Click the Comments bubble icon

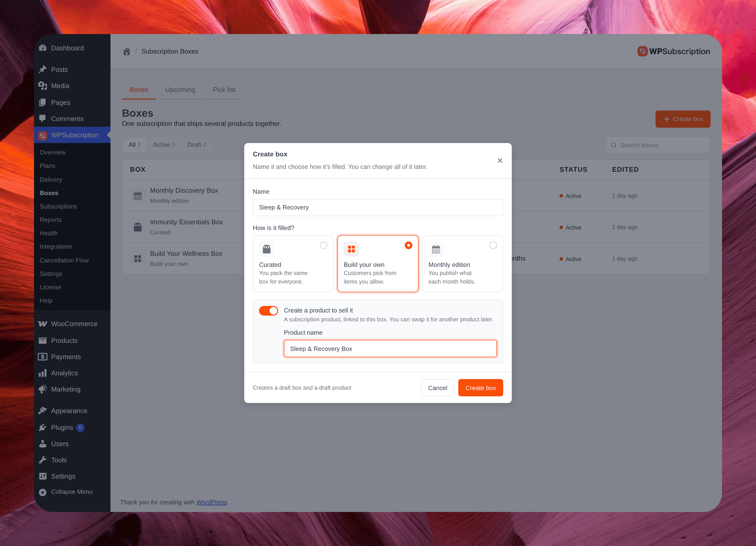(43, 119)
